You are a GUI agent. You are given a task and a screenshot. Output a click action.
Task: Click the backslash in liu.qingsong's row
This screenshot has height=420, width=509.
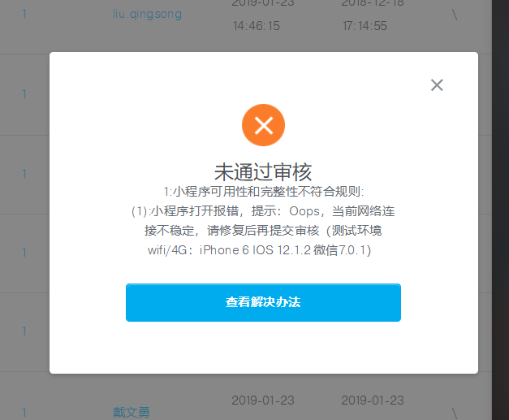coord(455,15)
